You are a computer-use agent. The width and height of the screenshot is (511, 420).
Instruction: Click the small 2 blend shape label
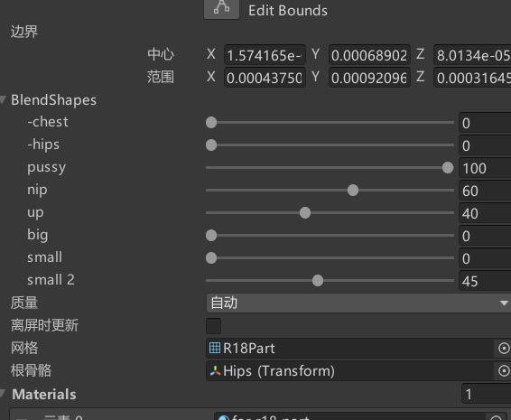coord(51,280)
